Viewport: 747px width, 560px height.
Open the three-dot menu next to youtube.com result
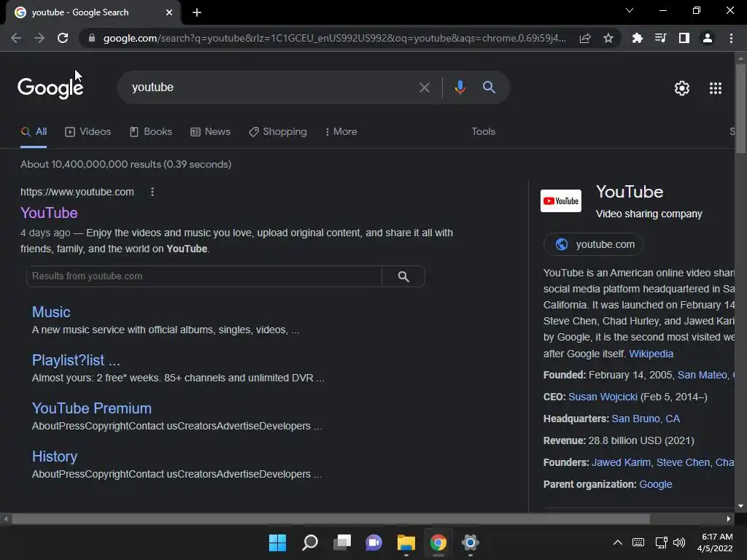(x=152, y=192)
